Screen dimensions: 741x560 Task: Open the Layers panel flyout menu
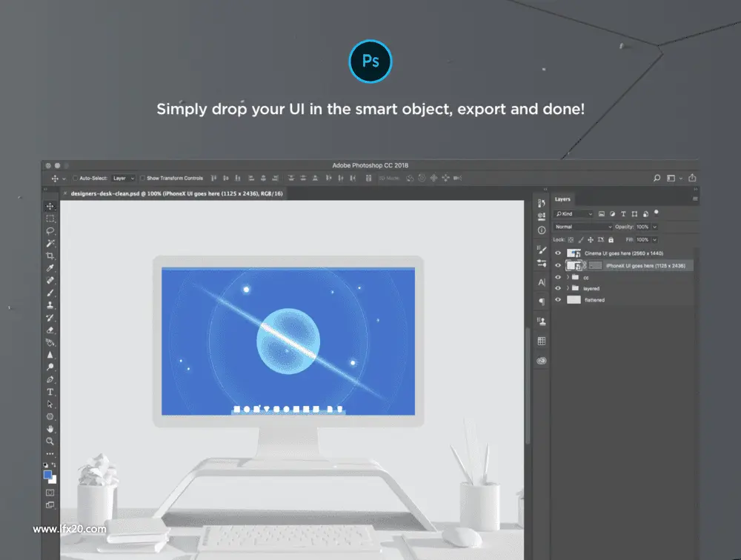[x=695, y=199]
